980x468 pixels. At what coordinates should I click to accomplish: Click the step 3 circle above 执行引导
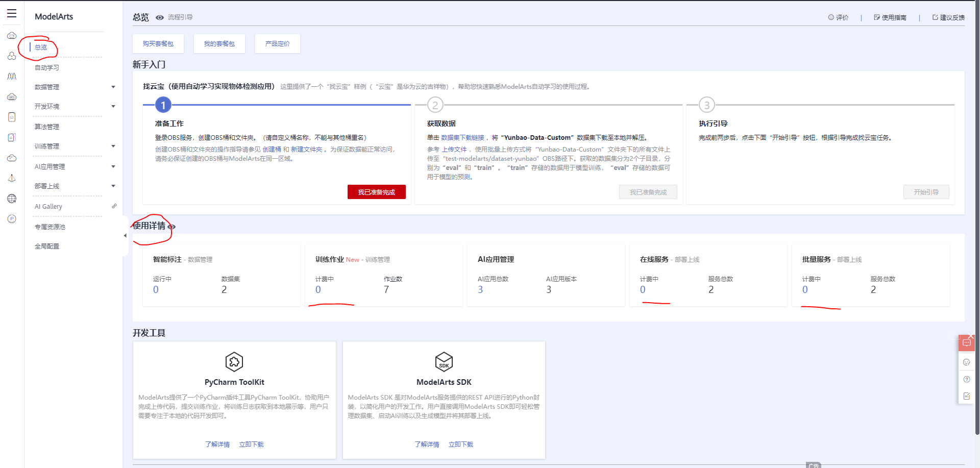(x=706, y=105)
